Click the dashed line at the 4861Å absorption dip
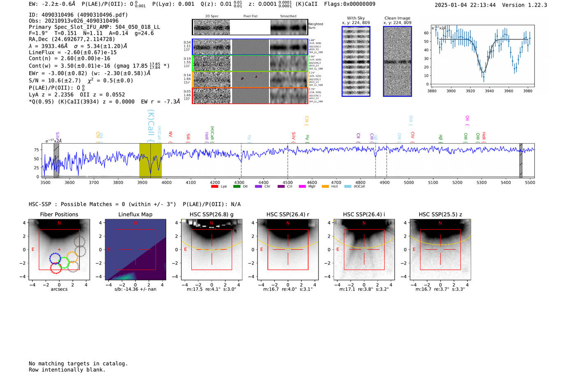 point(376,160)
